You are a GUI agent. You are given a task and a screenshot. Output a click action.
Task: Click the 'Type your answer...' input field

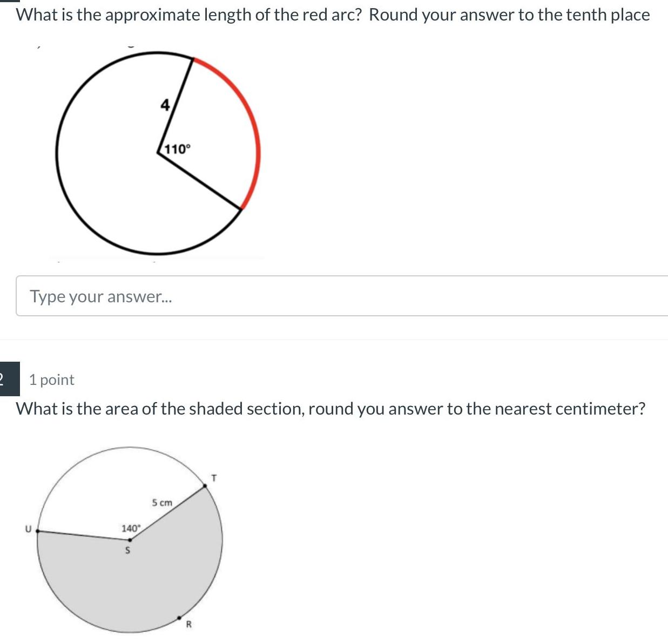(341, 296)
